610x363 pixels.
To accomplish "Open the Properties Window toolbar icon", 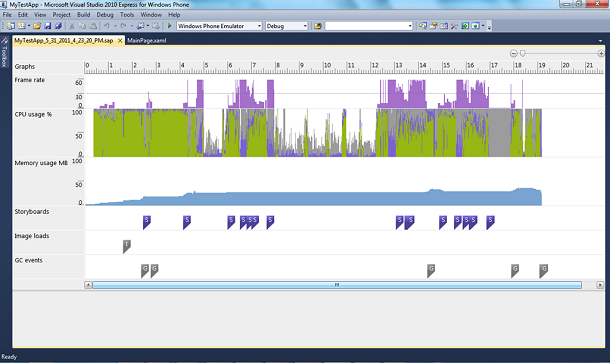I will 433,26.
